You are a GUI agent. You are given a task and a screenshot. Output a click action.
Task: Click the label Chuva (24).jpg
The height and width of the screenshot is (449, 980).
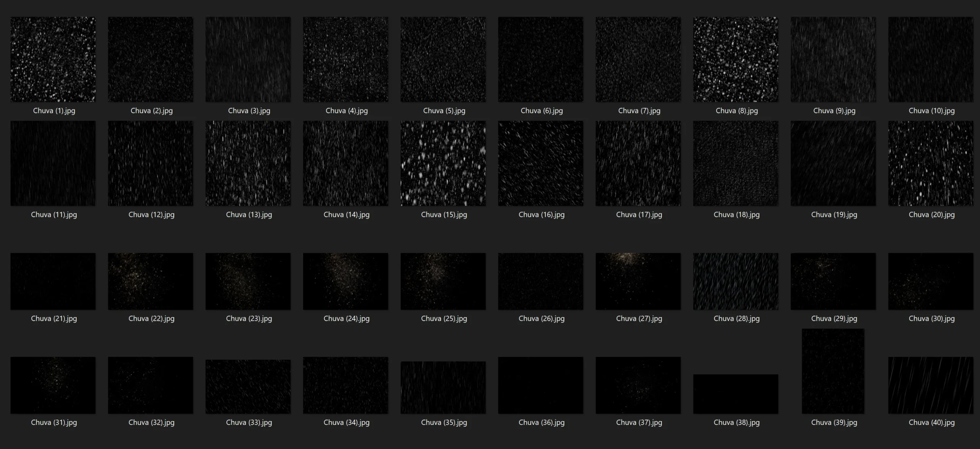(x=346, y=318)
